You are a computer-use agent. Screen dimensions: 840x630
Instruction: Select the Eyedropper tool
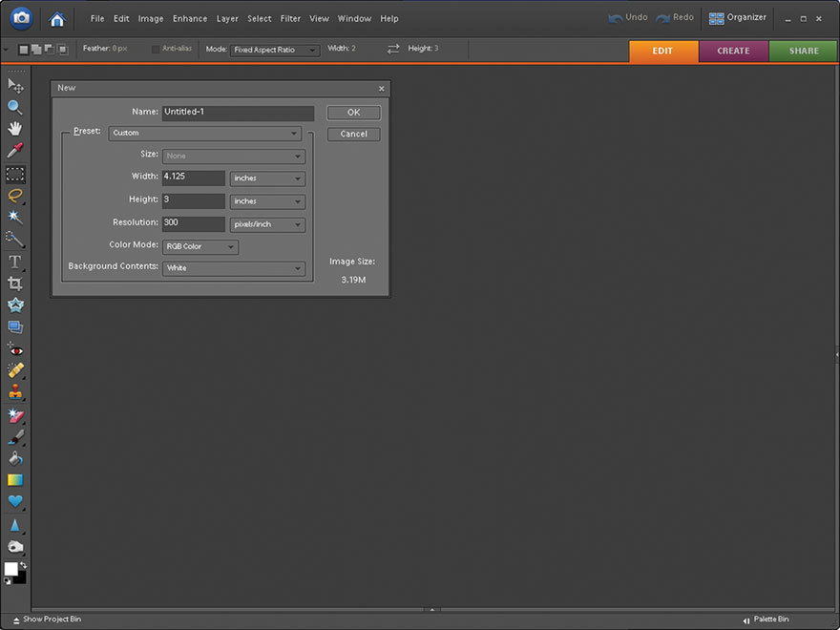(15, 151)
